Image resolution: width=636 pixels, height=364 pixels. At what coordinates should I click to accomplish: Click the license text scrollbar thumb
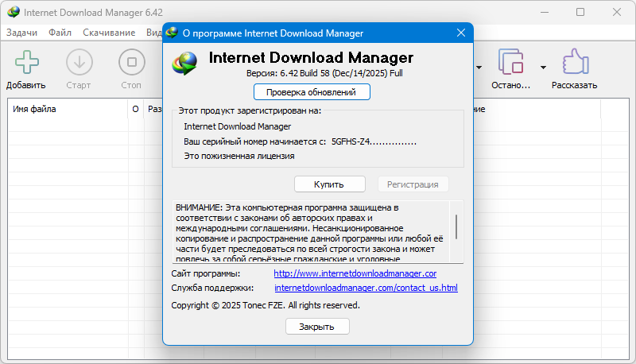pyautogui.click(x=456, y=227)
